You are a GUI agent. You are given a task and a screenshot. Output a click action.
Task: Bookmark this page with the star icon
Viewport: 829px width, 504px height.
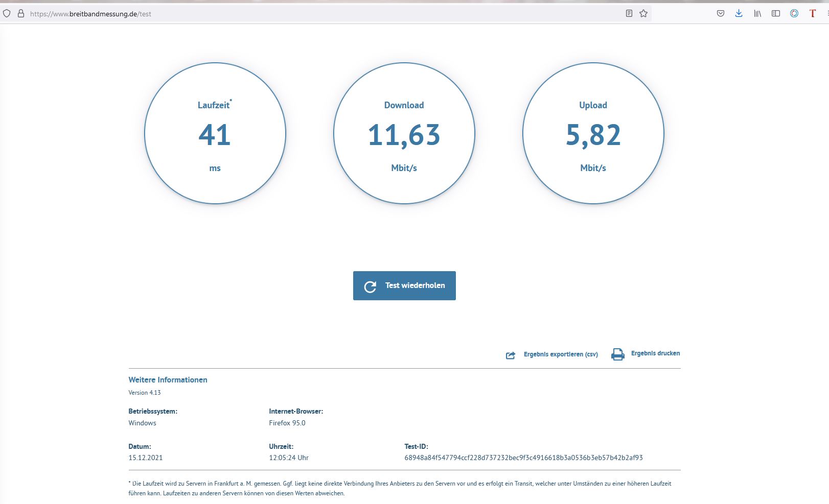point(643,14)
